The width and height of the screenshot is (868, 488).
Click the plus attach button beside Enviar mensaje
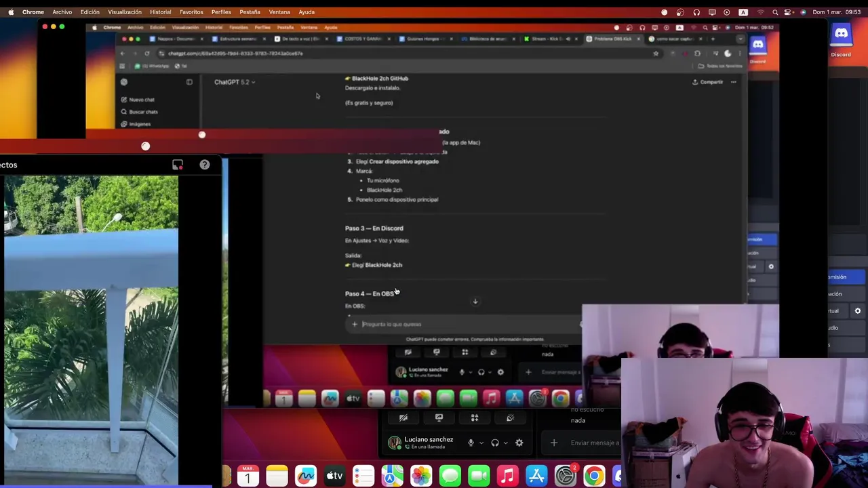pos(554,443)
